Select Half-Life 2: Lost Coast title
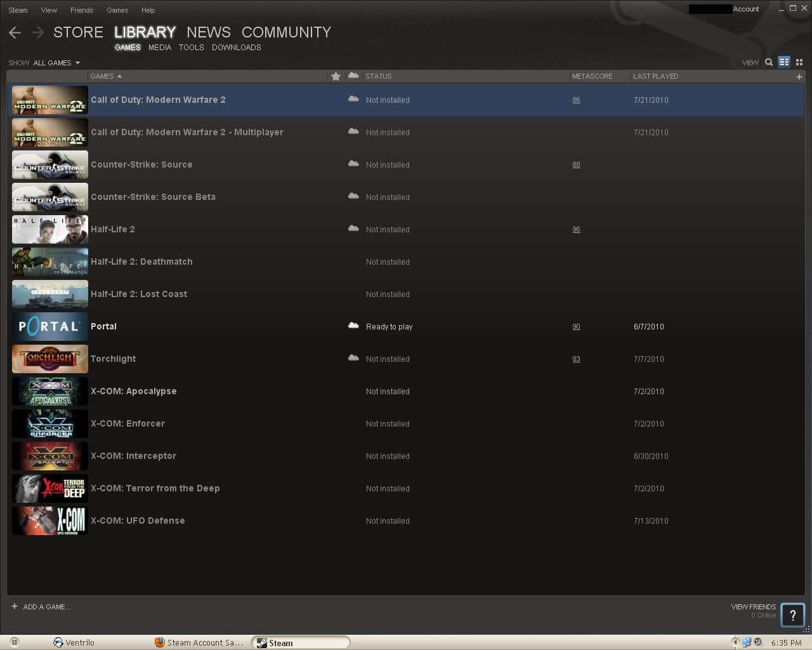Viewport: 812px width, 650px height. pos(139,294)
